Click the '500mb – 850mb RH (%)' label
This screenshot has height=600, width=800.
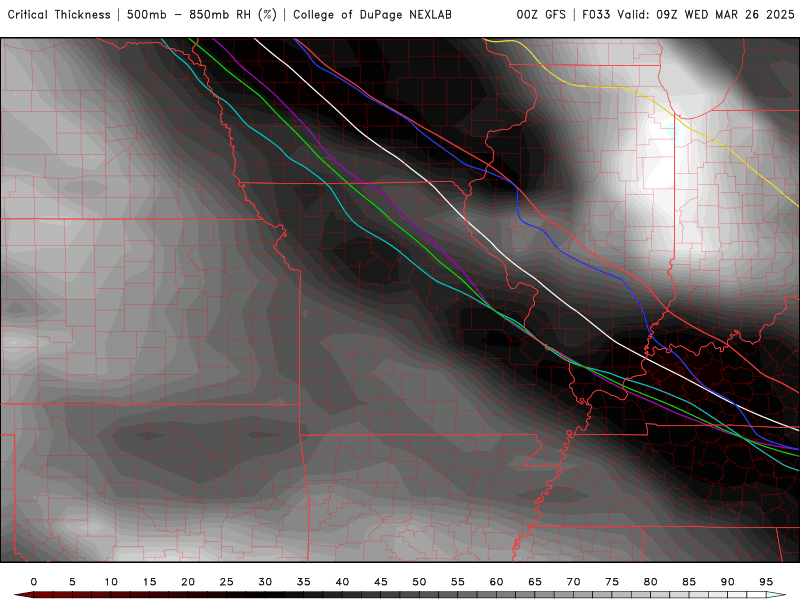click(202, 15)
